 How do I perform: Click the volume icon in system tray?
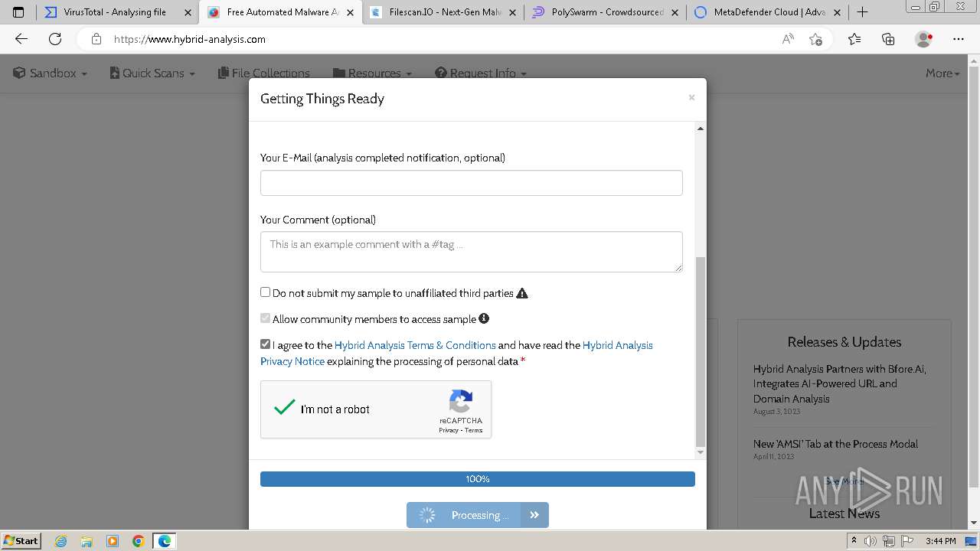(871, 541)
